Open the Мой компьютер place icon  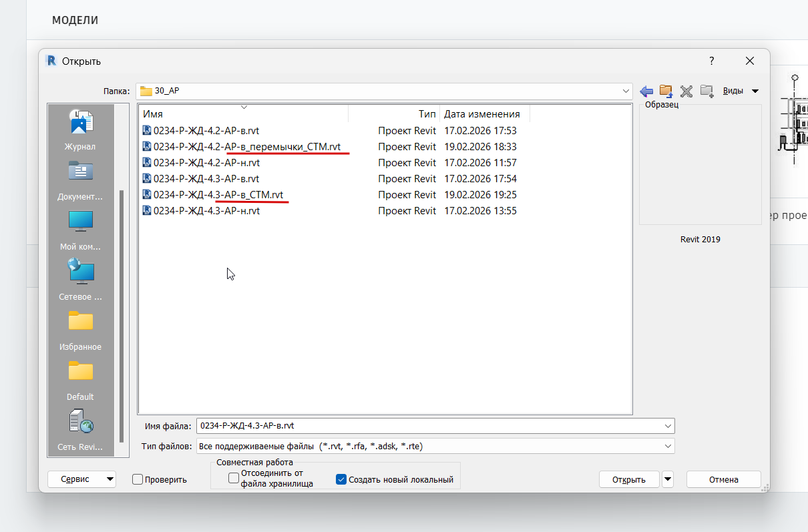pyautogui.click(x=81, y=221)
